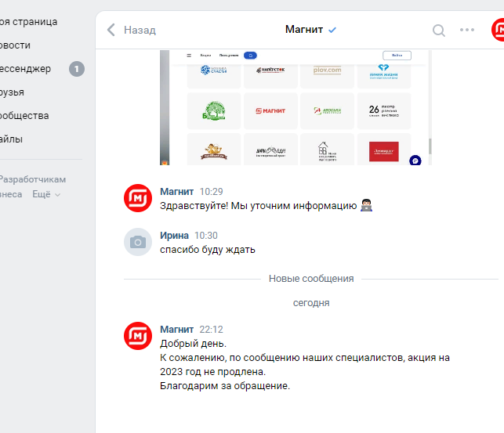Screen dimensions: 504x433
Task: Click sender name Магнит at 10:29
Action: point(177,192)
